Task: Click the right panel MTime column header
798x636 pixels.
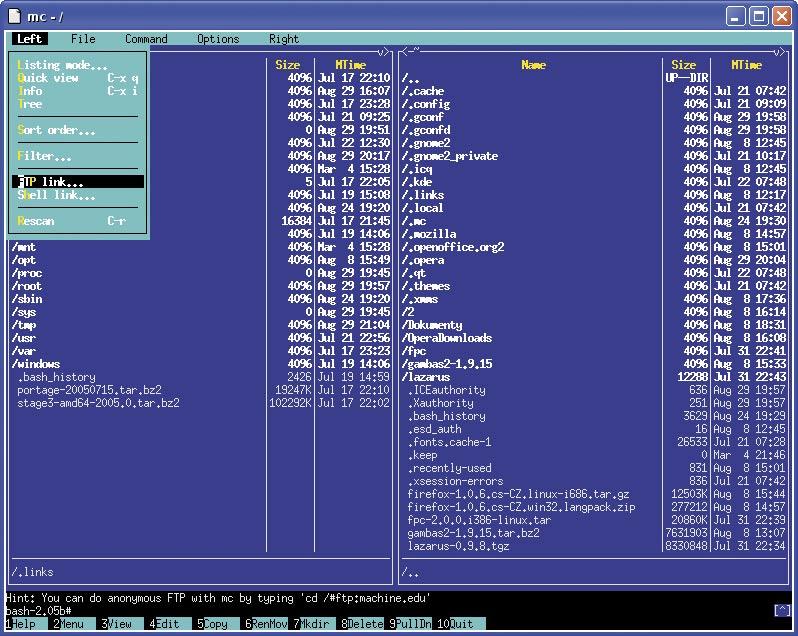Action: (746, 65)
